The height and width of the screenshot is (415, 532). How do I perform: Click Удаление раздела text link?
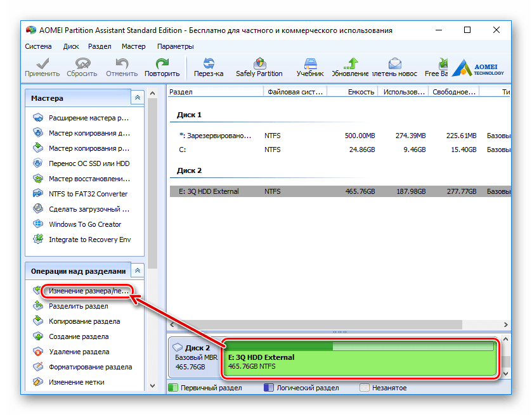click(79, 352)
